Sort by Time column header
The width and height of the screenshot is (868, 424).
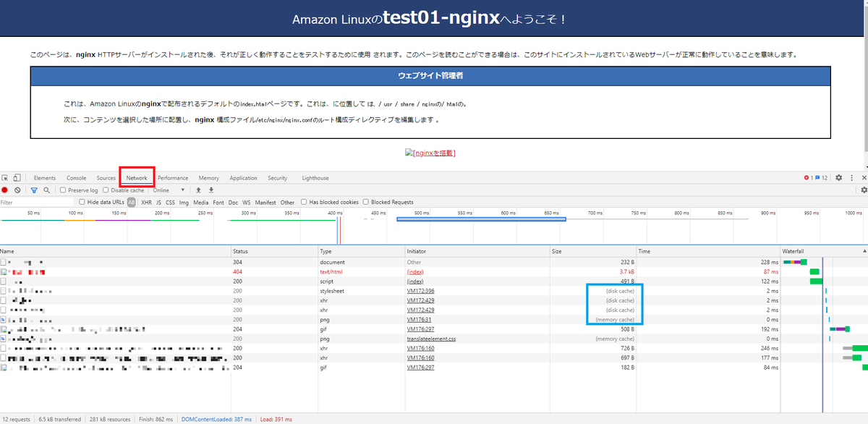[709, 251]
